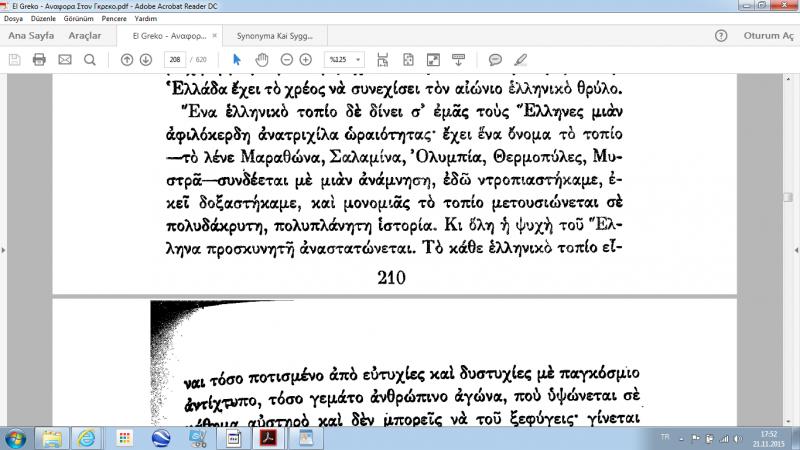Switch to Ana Sayfa tab
Image resolution: width=800 pixels, height=450 pixels.
31,36
